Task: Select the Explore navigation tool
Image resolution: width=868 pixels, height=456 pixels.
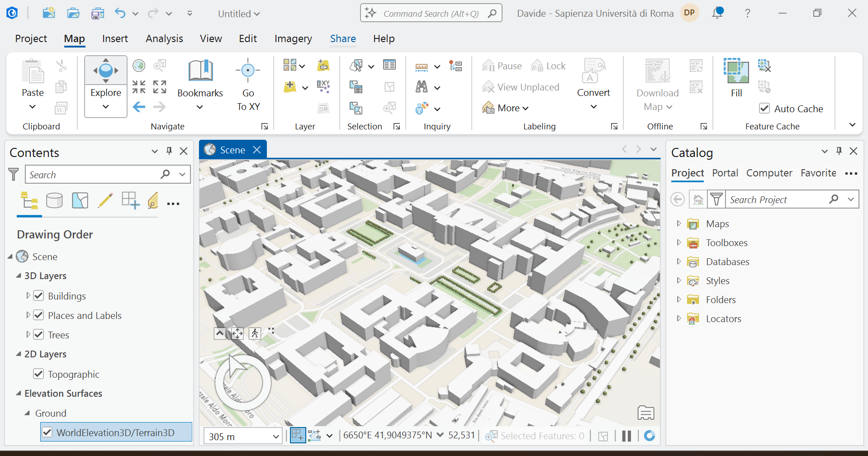Action: (106, 86)
